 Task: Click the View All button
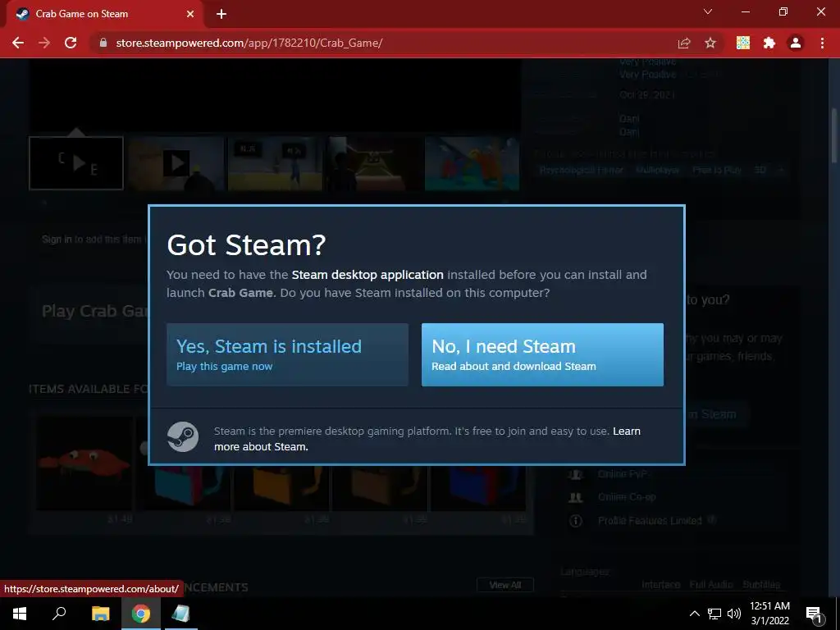505,585
